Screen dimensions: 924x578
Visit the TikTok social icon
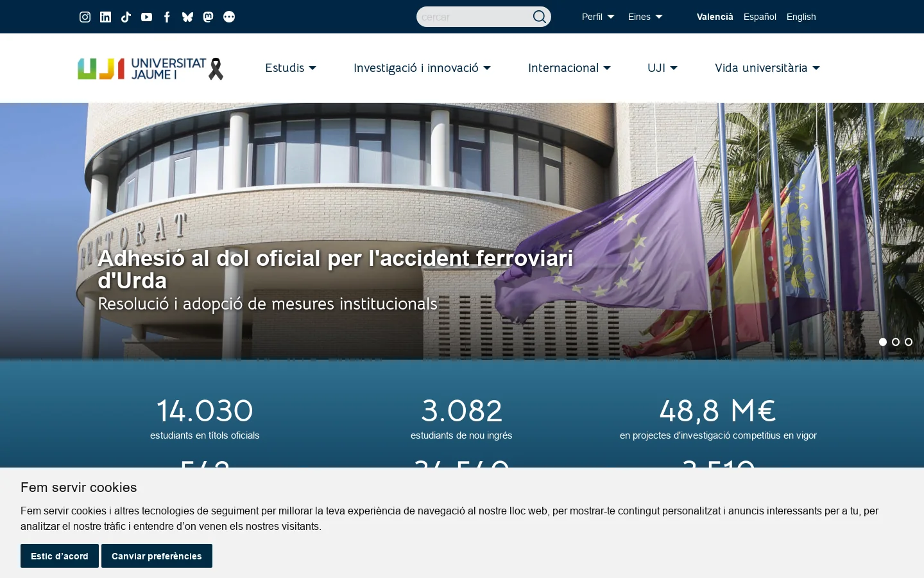[126, 17]
